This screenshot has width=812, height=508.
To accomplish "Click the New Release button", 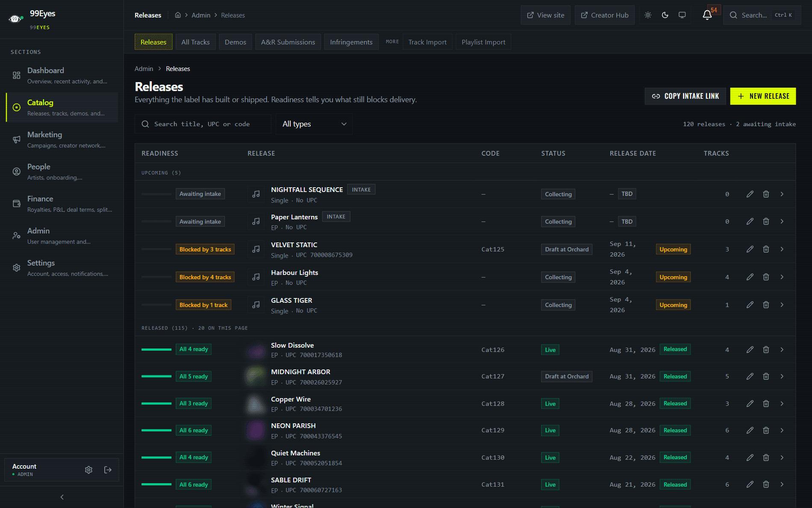I will coord(763,96).
